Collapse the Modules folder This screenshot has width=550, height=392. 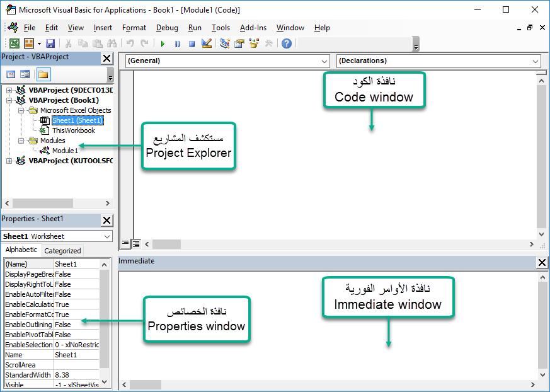(x=21, y=141)
